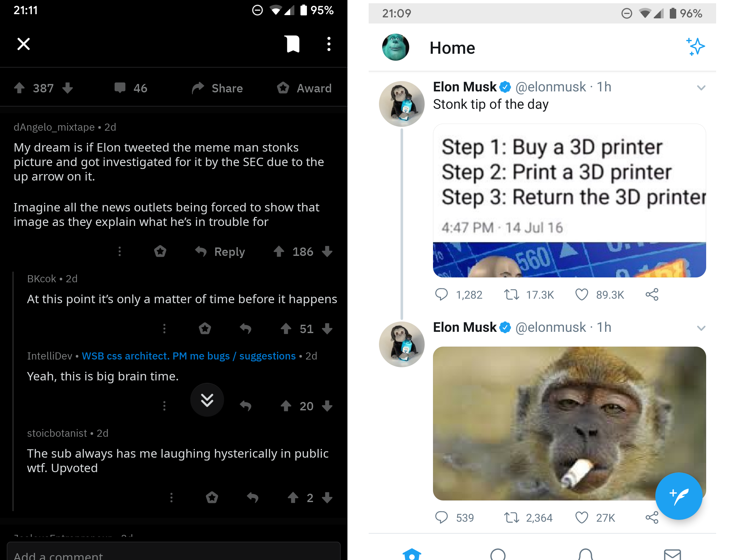Expand options on the Stonk tip tweet
Image resolution: width=747 pixels, height=560 pixels.
[701, 88]
